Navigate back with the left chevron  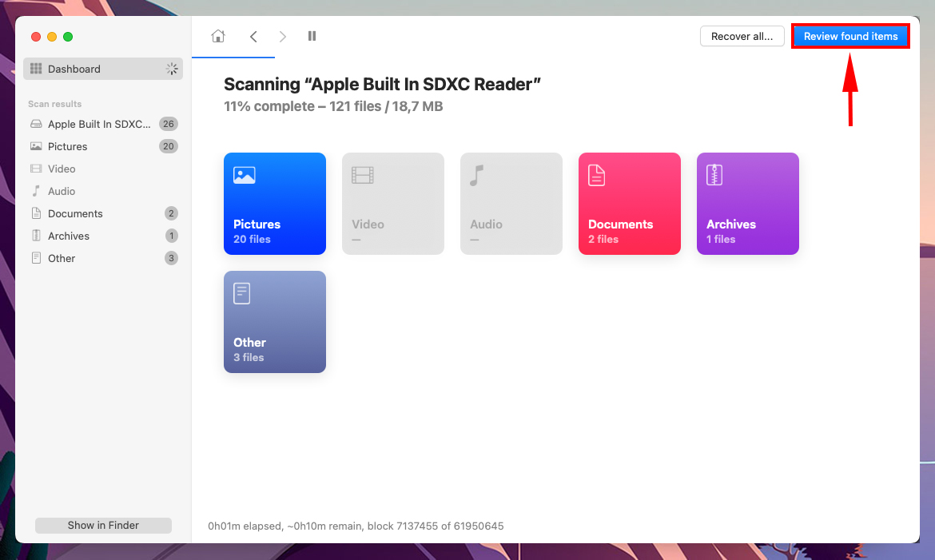point(253,37)
